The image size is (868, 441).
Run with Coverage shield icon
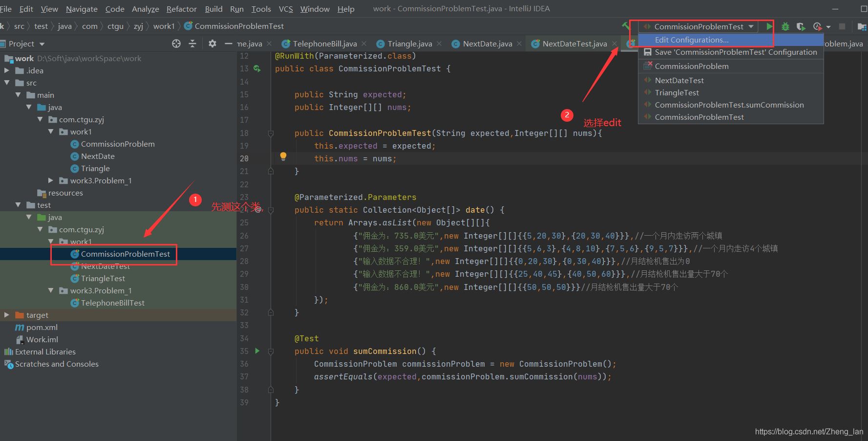pyautogui.click(x=801, y=26)
